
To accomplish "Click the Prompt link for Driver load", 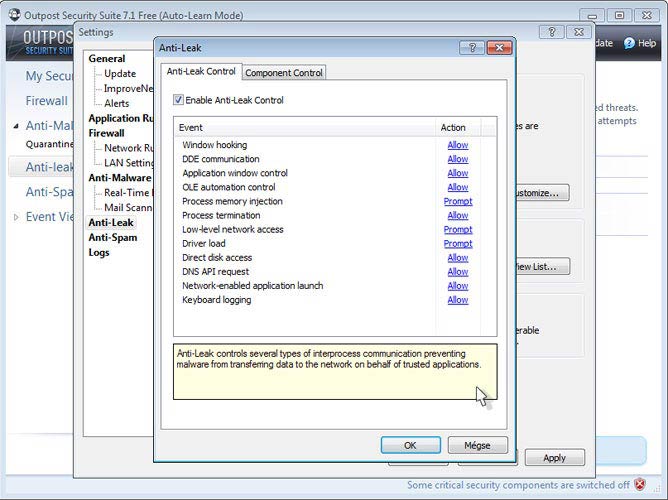I will coord(457,243).
